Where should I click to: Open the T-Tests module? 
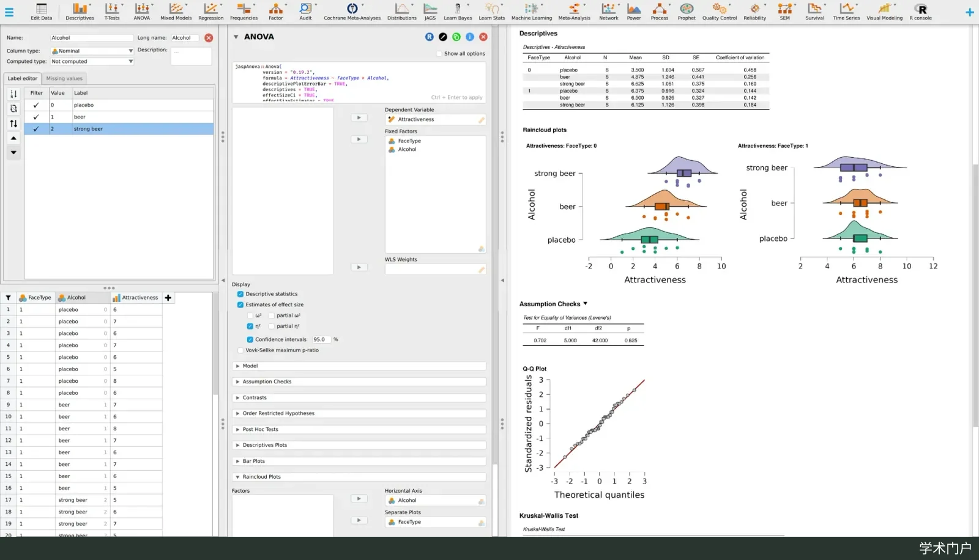pos(112,11)
